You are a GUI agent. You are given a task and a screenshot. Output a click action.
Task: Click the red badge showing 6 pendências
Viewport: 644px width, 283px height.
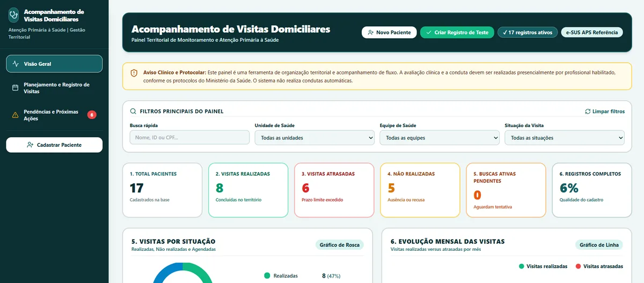[92, 115]
